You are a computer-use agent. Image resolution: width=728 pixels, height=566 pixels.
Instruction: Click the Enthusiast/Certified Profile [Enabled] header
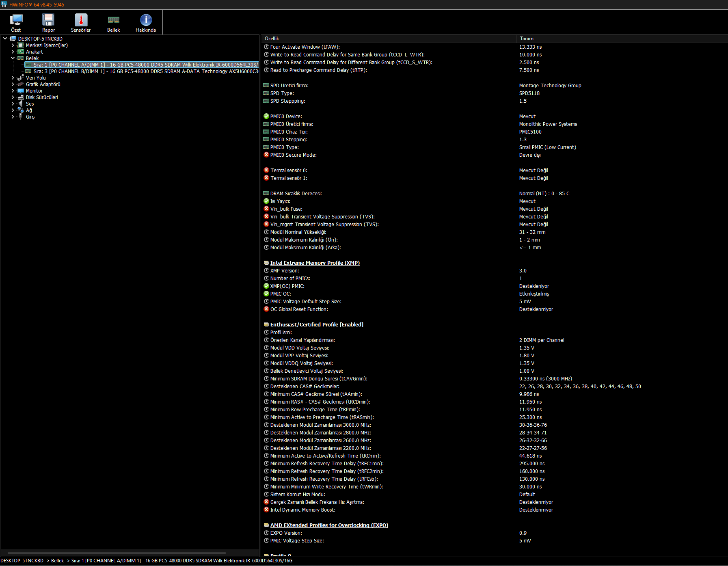point(317,324)
